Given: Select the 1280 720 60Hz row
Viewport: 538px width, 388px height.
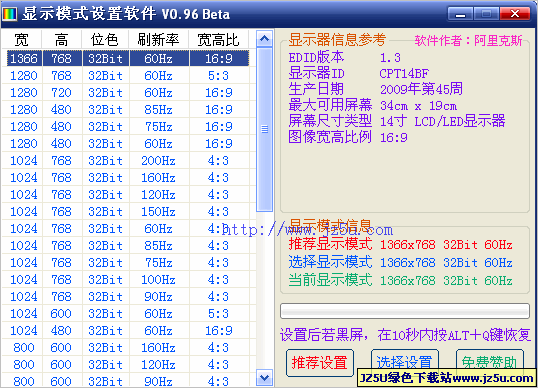Looking at the screenshot, I should [128, 93].
